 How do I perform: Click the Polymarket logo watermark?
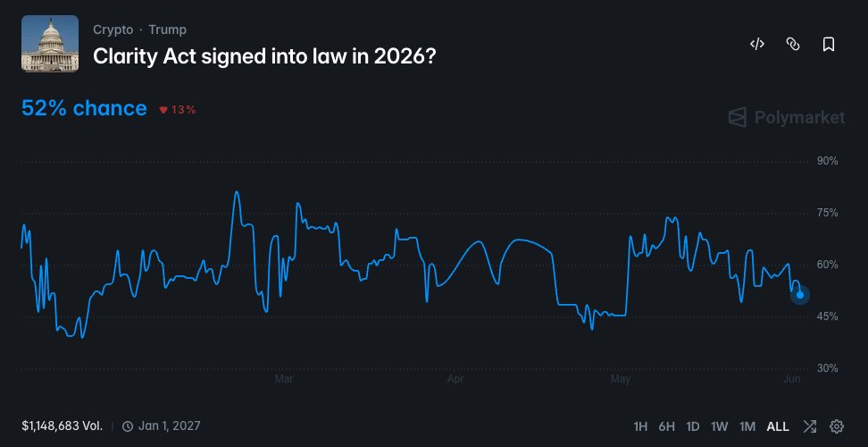coord(786,117)
